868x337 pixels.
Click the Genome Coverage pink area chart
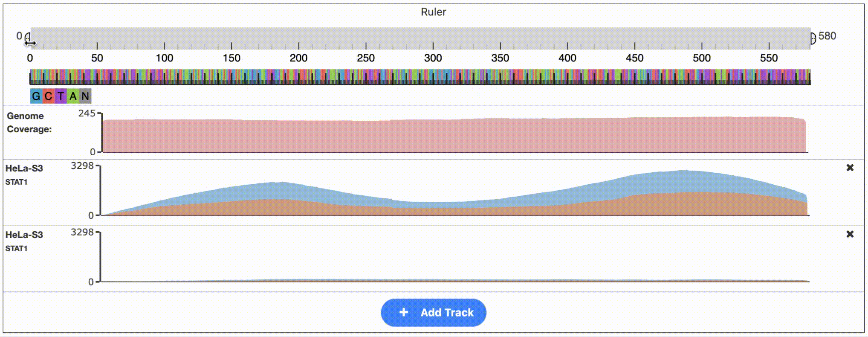pyautogui.click(x=454, y=135)
